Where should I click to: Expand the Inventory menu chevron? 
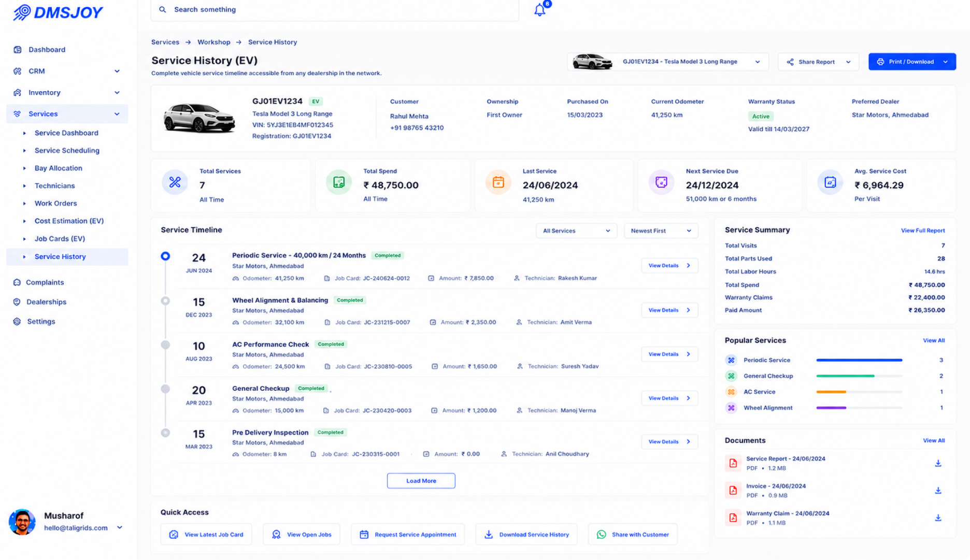point(117,93)
